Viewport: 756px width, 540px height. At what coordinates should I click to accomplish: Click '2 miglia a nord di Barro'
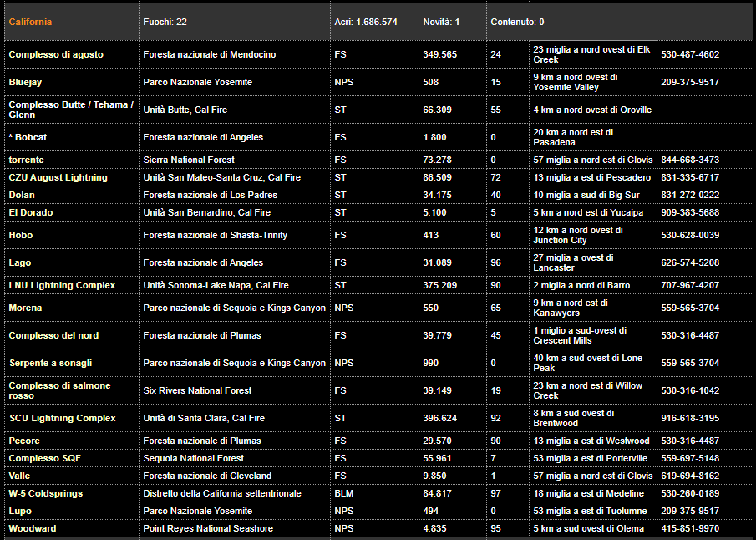581,285
